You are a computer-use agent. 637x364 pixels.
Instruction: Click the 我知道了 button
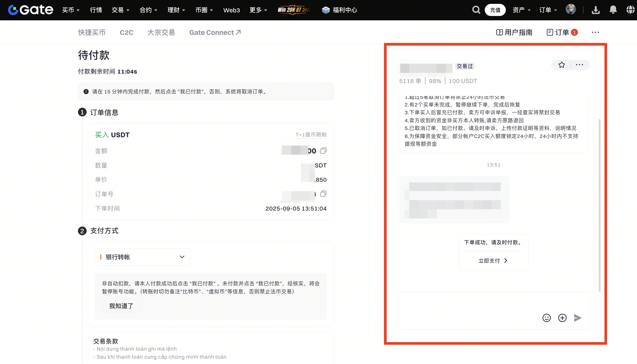click(121, 306)
